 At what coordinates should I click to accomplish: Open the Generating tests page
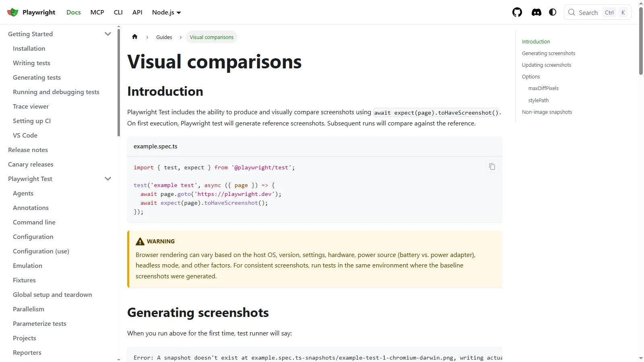pyautogui.click(x=37, y=77)
